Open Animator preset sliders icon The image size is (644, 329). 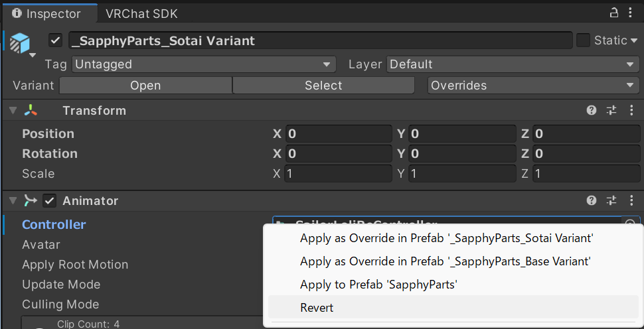(x=611, y=200)
